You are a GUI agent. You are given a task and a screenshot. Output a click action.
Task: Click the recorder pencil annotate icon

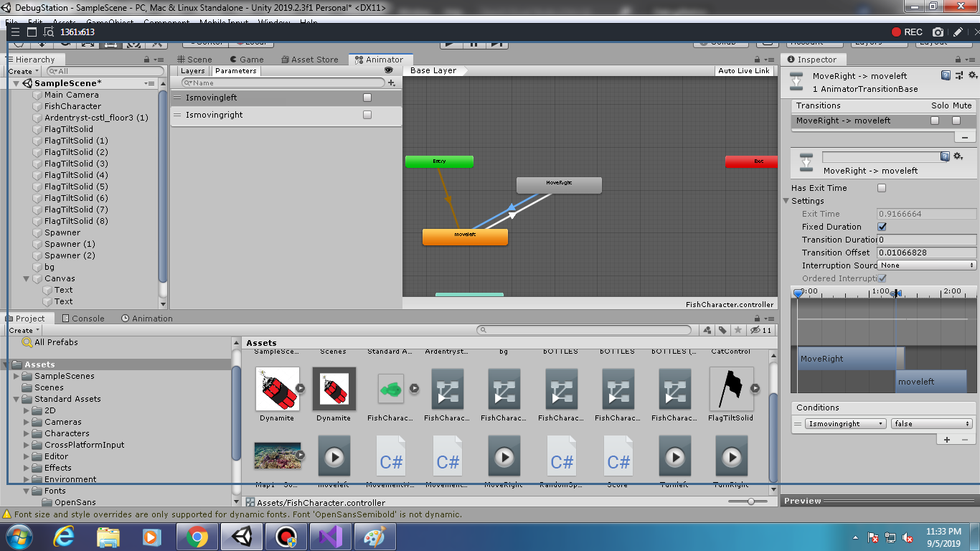[x=957, y=32]
